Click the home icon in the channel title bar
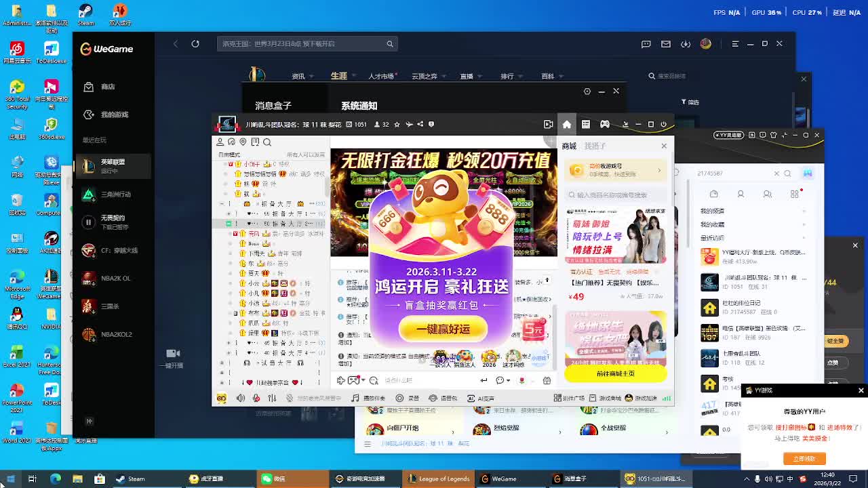The width and height of the screenshot is (868, 488). pyautogui.click(x=567, y=124)
